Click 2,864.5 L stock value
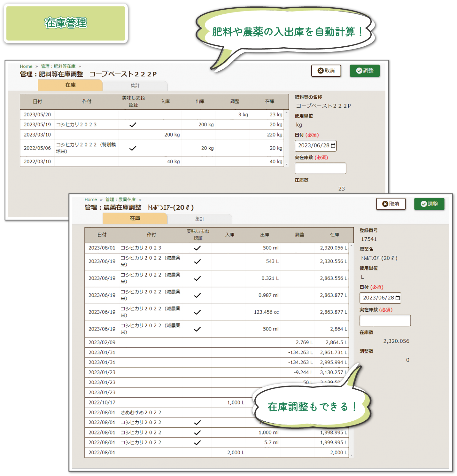 [336, 342]
